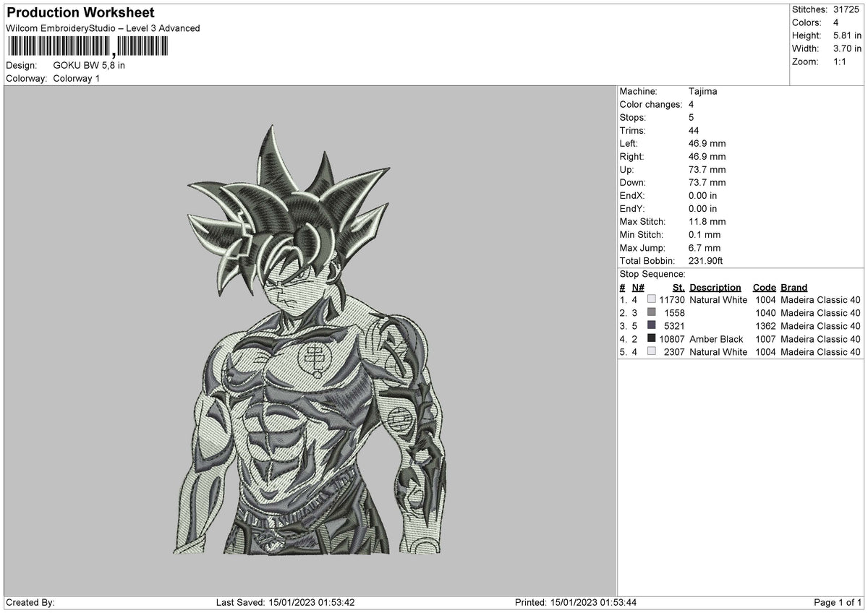Viewport: 868px width, 613px height.
Task: Click the 'Colorway 1' value
Action: pos(77,78)
